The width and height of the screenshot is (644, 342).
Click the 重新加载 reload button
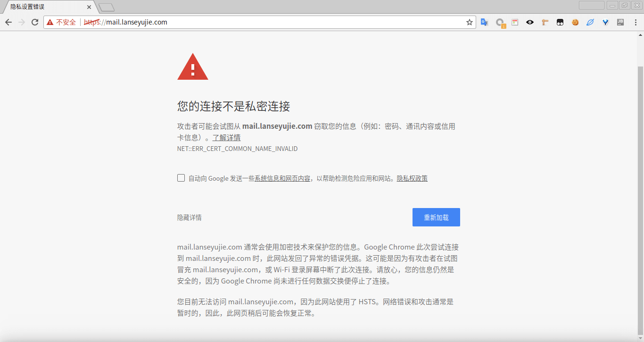point(436,217)
